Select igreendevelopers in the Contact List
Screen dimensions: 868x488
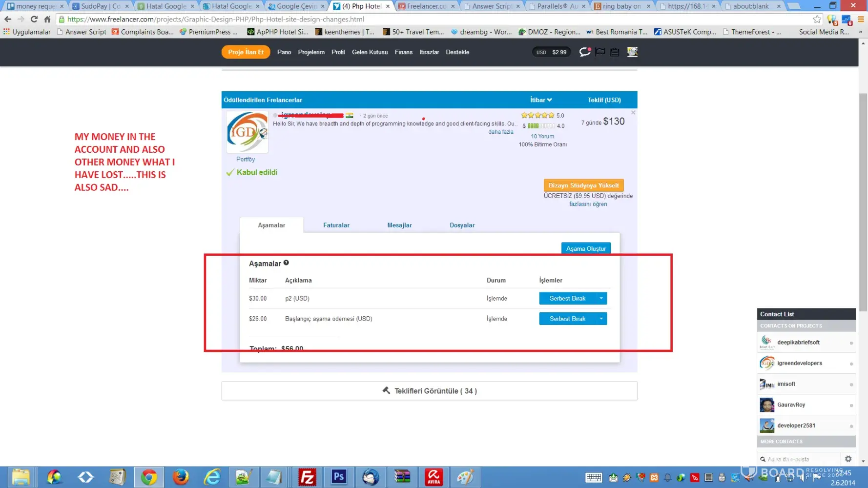[x=799, y=363]
